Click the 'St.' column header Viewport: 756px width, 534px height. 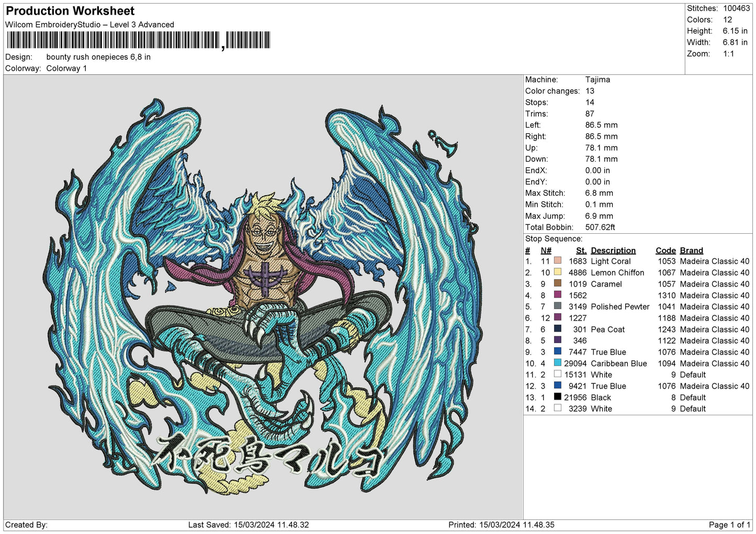point(581,251)
